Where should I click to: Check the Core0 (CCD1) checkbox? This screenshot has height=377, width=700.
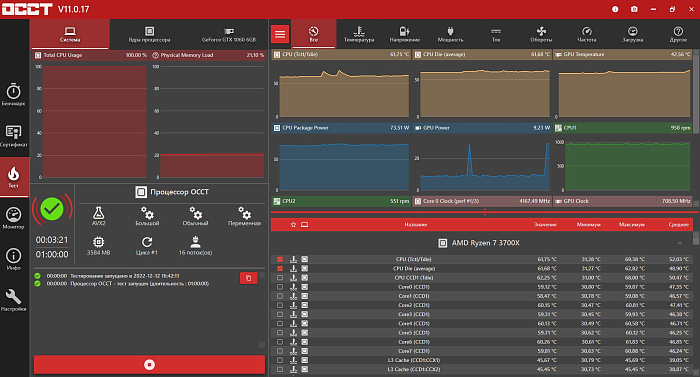[280, 287]
